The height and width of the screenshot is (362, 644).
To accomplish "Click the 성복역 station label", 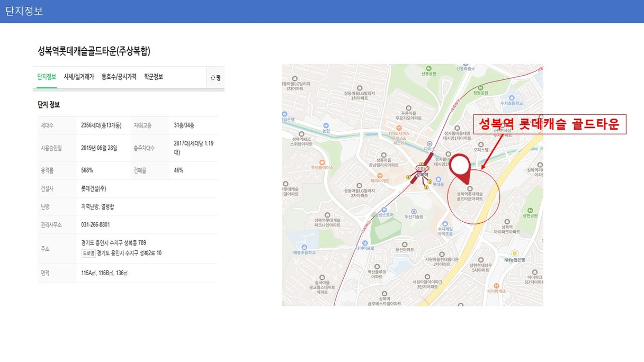I will [x=422, y=174].
